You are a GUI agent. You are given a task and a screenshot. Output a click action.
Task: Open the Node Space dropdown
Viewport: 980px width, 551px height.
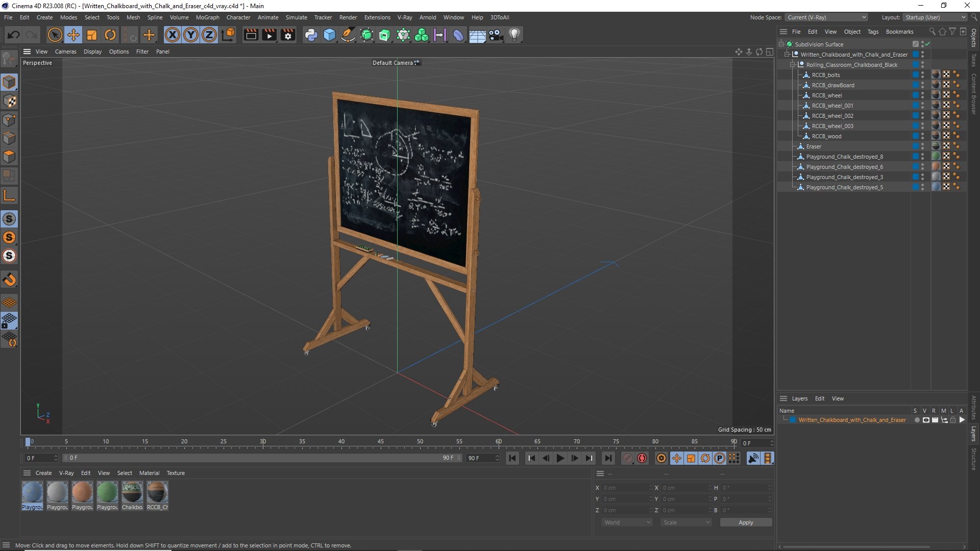[826, 17]
